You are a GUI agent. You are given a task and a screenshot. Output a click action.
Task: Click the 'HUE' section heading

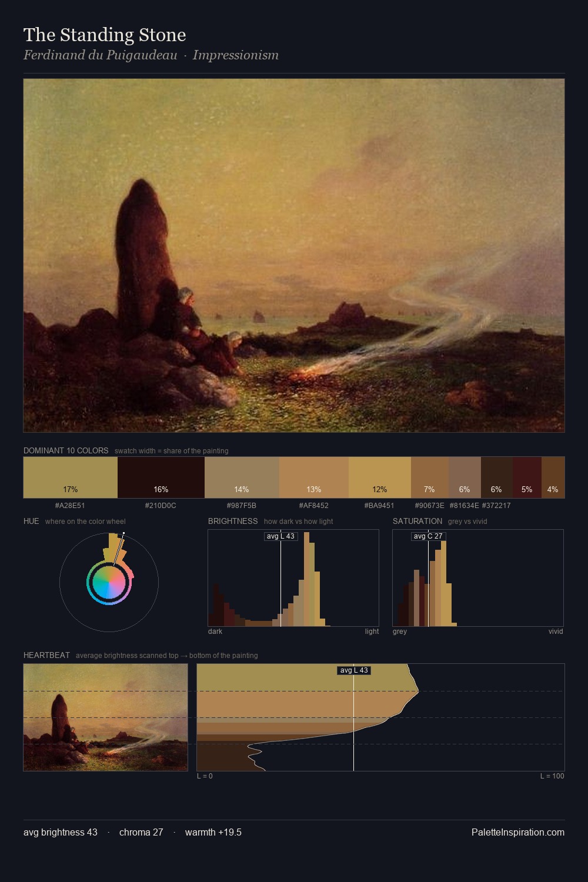click(x=31, y=521)
